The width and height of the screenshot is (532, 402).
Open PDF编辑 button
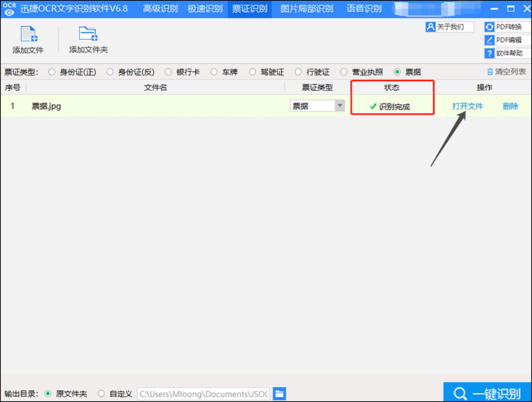tap(508, 40)
